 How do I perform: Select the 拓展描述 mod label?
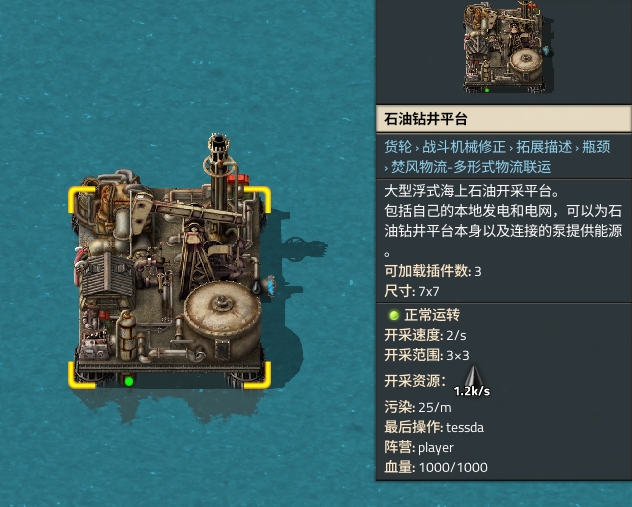[544, 147]
